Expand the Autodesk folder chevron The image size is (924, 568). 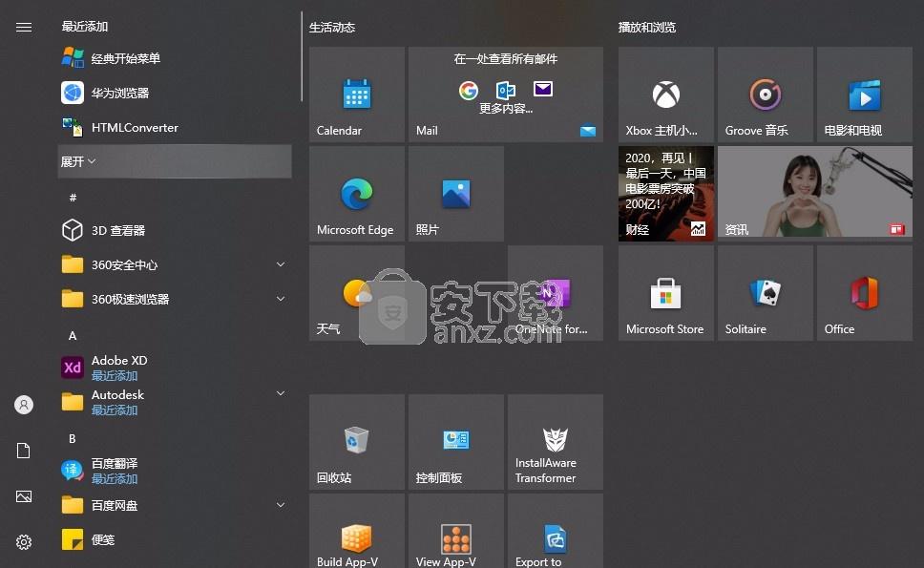point(281,393)
